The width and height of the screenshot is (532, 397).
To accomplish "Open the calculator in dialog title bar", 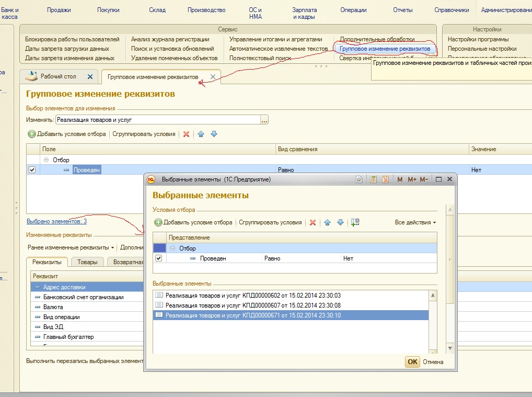I will click(x=374, y=179).
